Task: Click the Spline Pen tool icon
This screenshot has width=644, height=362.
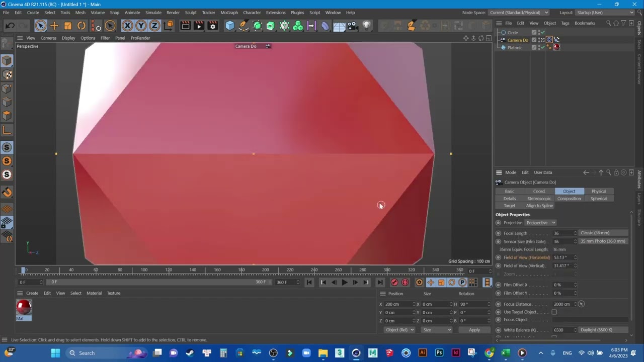Action: pyautogui.click(x=244, y=26)
